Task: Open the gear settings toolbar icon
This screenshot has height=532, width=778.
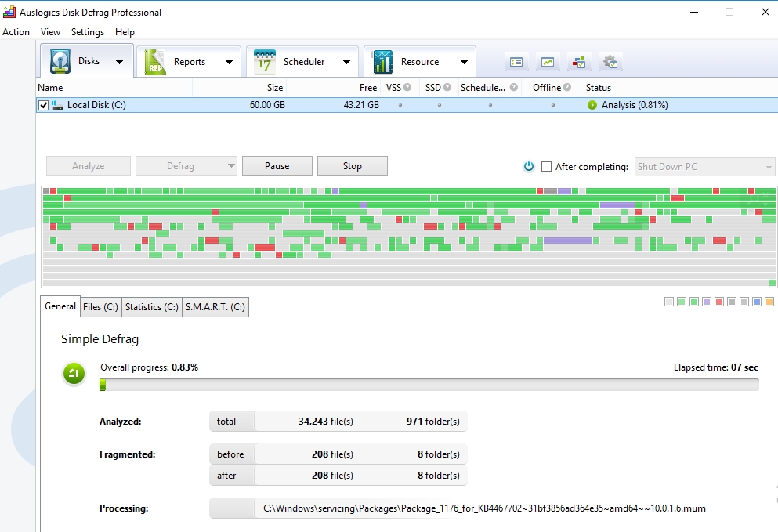Action: tap(610, 62)
